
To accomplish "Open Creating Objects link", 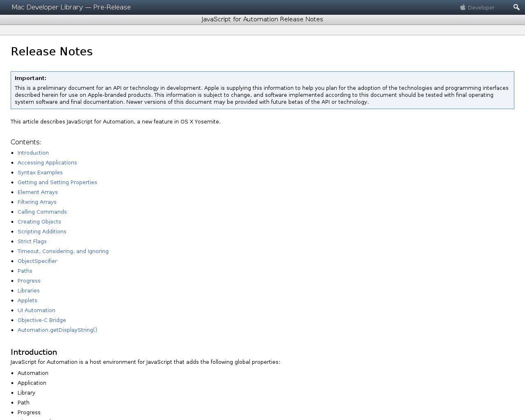I will (x=39, y=221).
